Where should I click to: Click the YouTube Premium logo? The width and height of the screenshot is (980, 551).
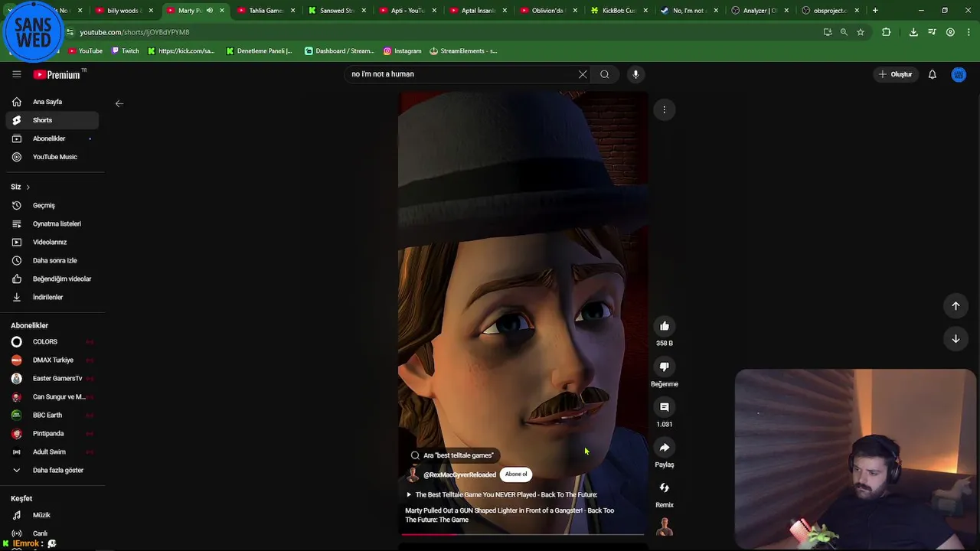[57, 74]
